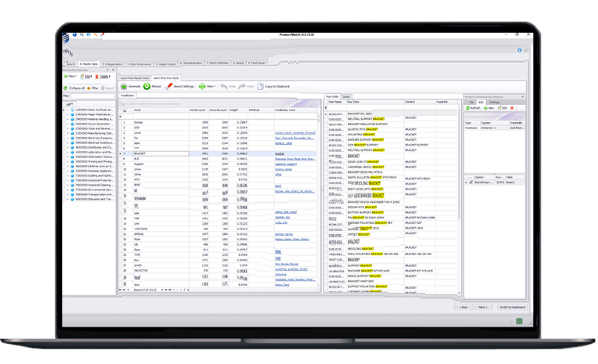Screen dimensions: 598x364
Task: Select the Similar tab
Action: point(346,96)
